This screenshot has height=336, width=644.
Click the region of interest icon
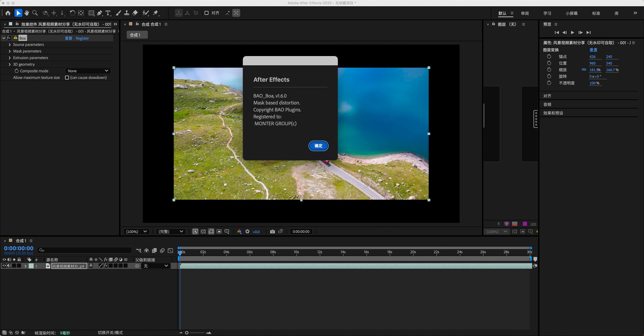click(219, 232)
